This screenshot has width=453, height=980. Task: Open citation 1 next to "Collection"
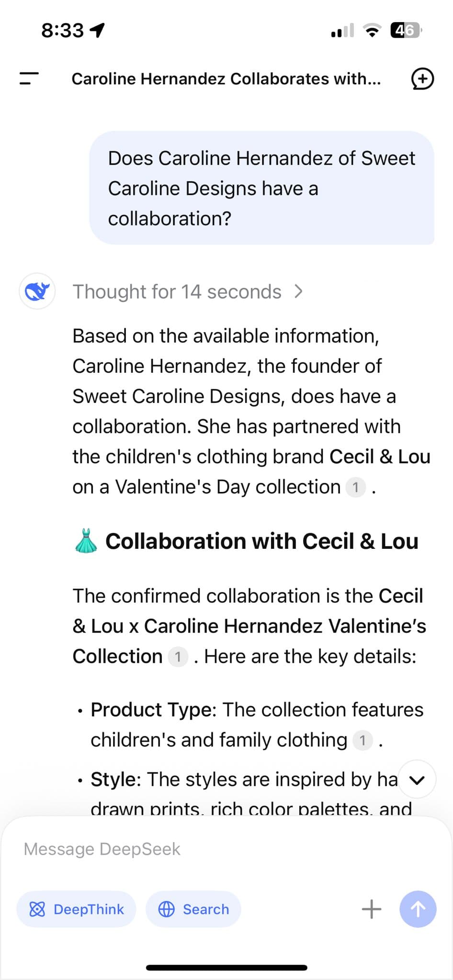coord(178,657)
